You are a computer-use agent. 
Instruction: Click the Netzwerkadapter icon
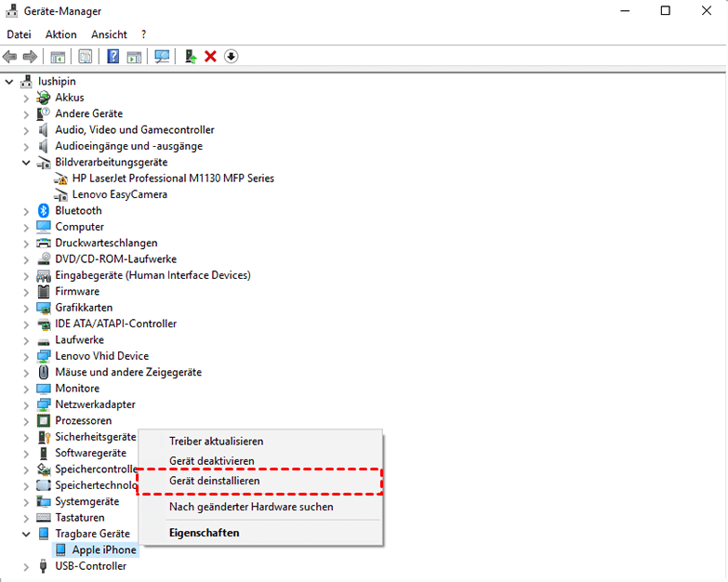(44, 404)
